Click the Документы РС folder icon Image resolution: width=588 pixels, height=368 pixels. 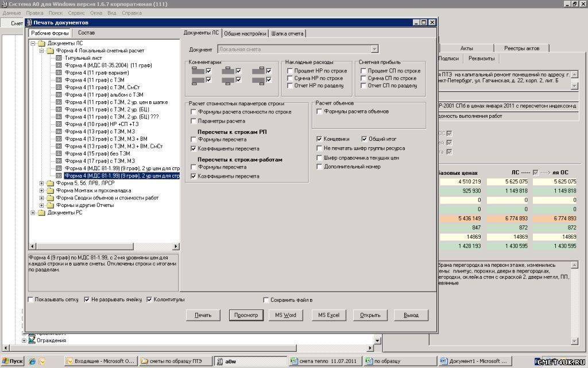click(41, 213)
